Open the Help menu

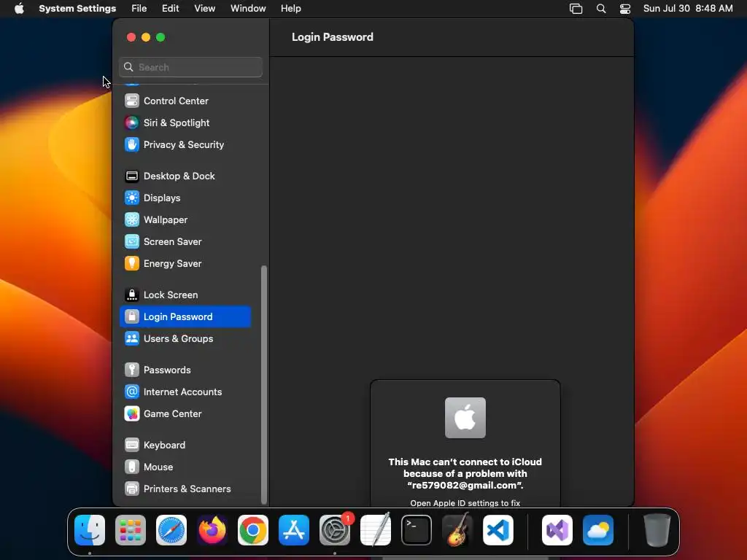click(290, 9)
